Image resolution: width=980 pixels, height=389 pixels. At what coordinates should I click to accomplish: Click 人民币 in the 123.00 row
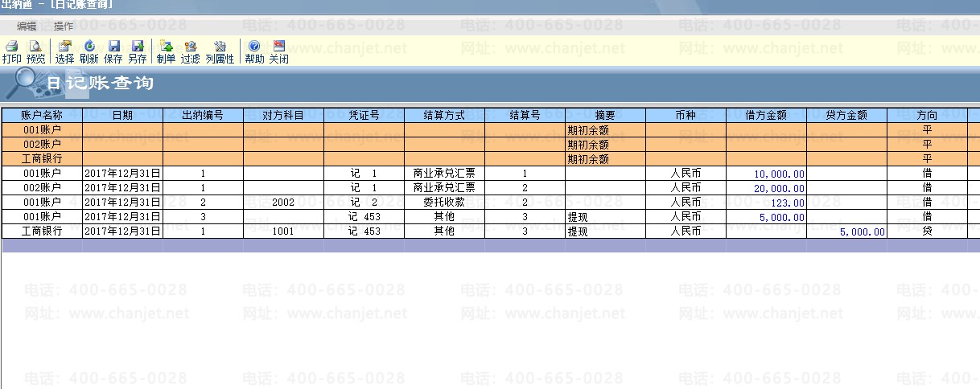pyautogui.click(x=686, y=203)
